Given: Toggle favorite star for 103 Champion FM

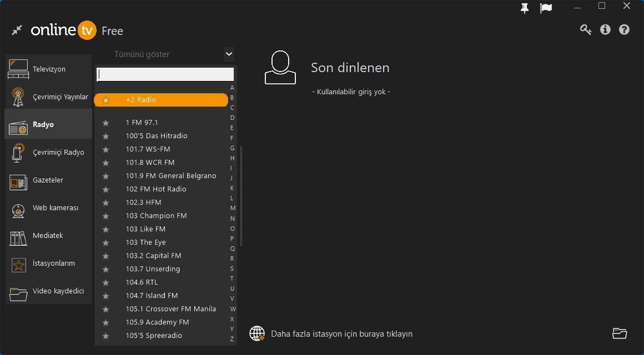Looking at the screenshot, I should [106, 216].
